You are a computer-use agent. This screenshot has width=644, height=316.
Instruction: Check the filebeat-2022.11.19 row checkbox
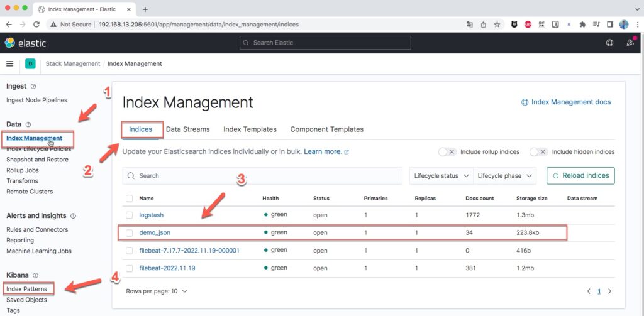(x=130, y=268)
